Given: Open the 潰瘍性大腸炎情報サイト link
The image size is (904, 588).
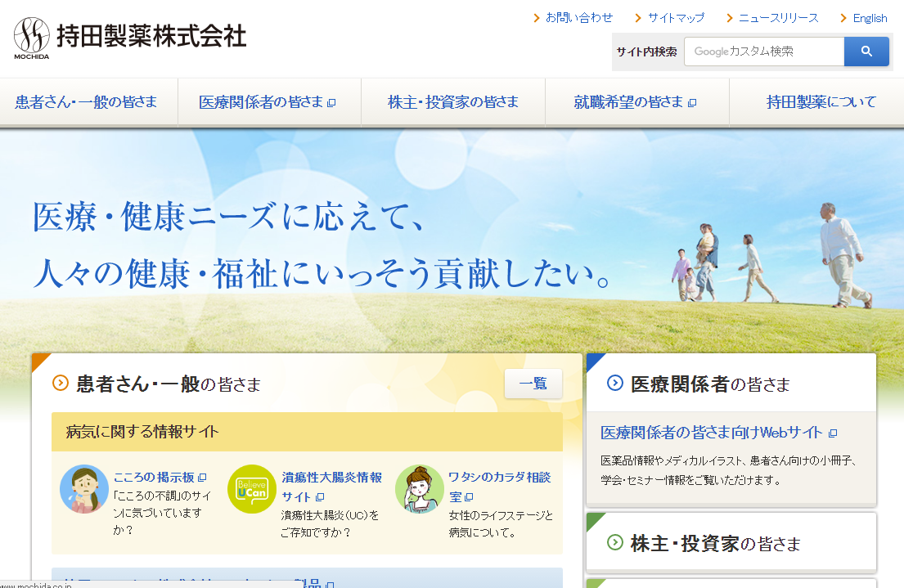Looking at the screenshot, I should click(x=331, y=487).
